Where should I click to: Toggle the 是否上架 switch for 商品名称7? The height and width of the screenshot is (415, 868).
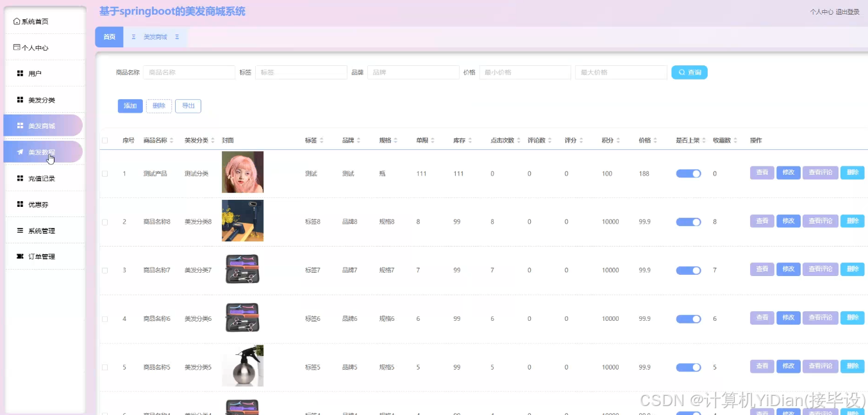click(x=689, y=270)
